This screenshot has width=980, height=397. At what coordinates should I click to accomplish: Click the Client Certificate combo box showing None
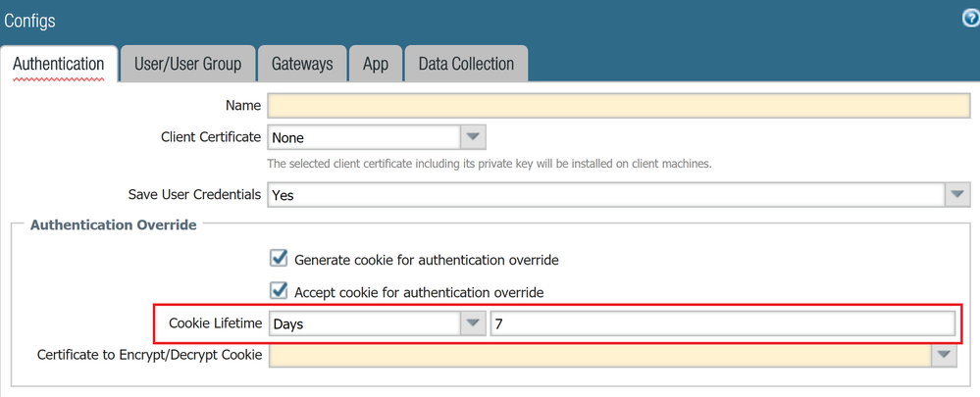click(364, 138)
